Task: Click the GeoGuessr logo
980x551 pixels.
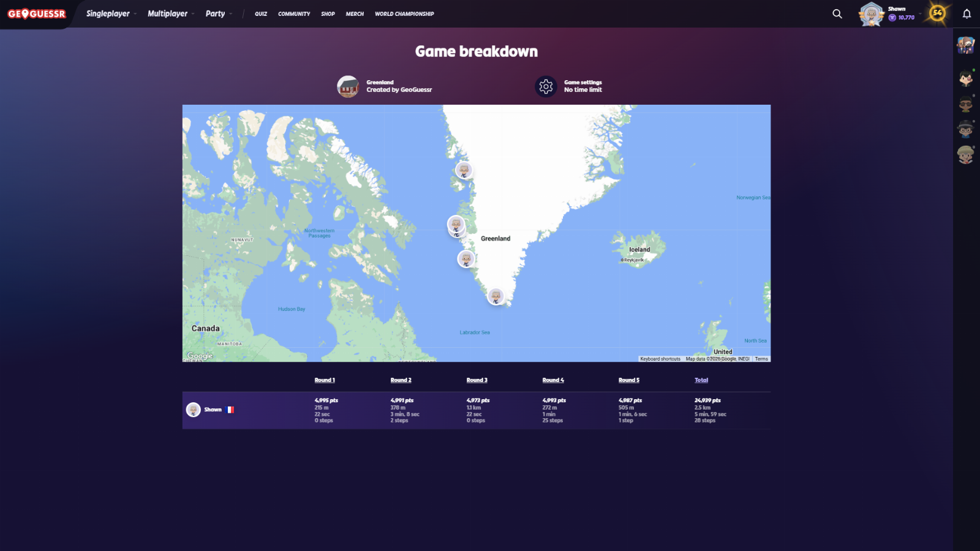Action: point(37,13)
